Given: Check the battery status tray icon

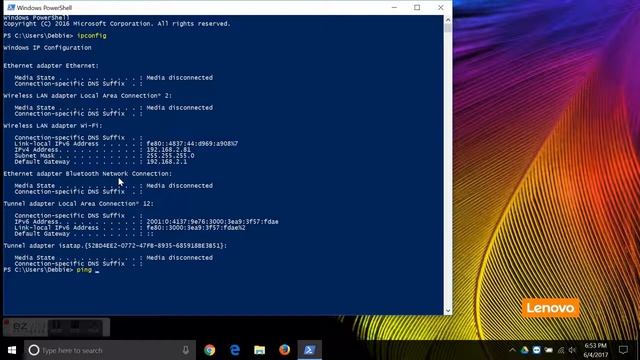Looking at the screenshot, I should coord(549,350).
